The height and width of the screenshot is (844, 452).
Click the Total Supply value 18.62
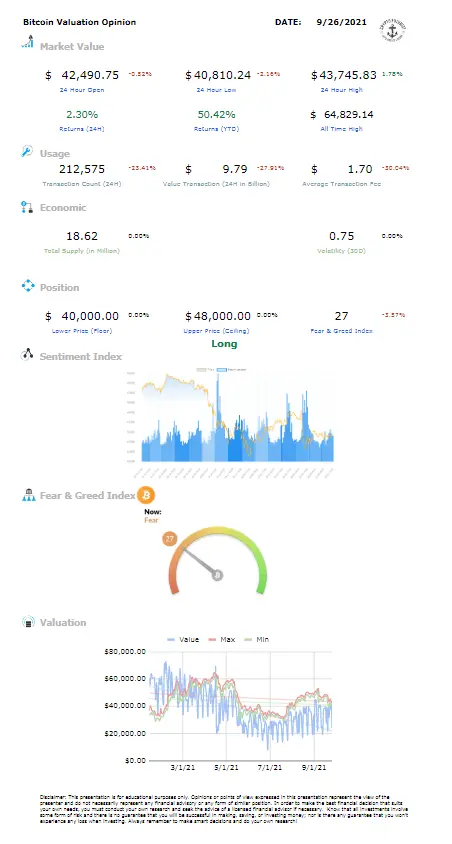[x=82, y=236]
